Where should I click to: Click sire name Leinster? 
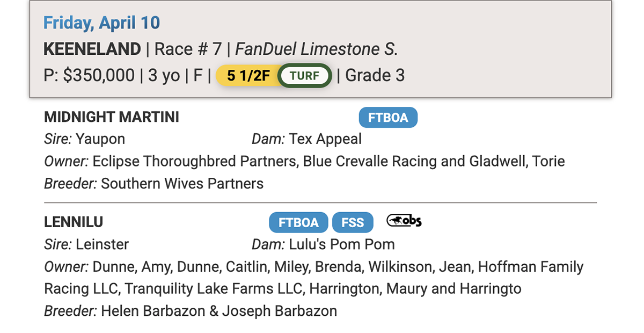pyautogui.click(x=103, y=244)
